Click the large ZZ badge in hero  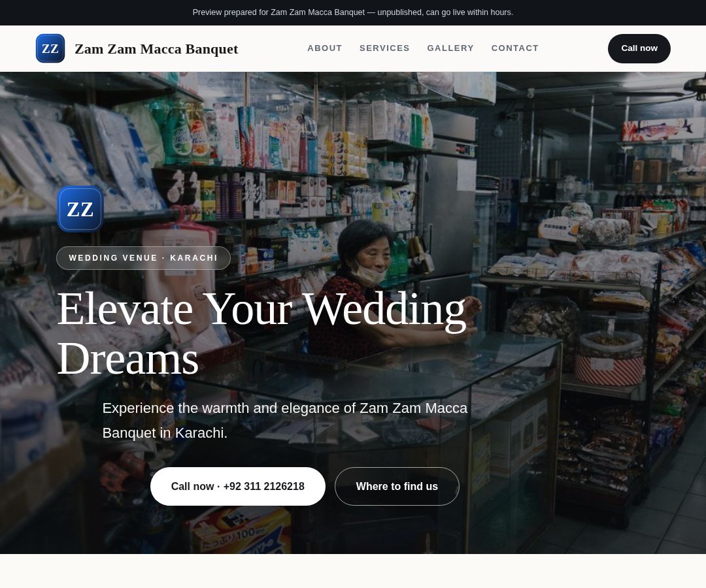coord(80,209)
